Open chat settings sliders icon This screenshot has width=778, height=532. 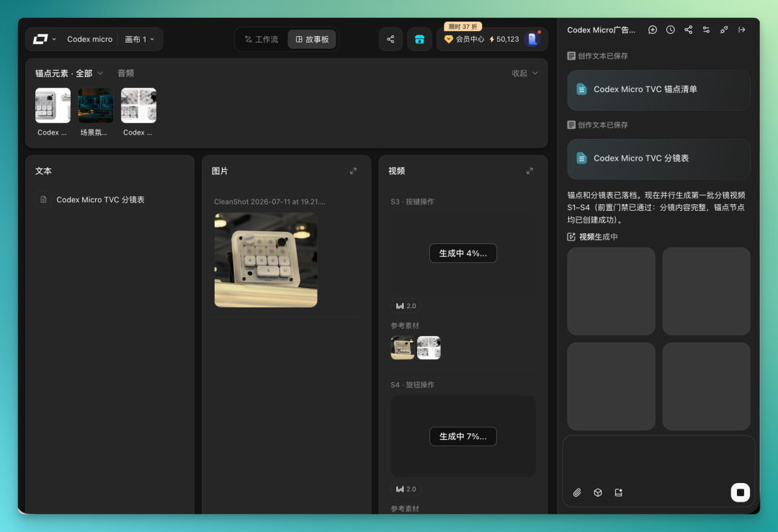pos(706,30)
